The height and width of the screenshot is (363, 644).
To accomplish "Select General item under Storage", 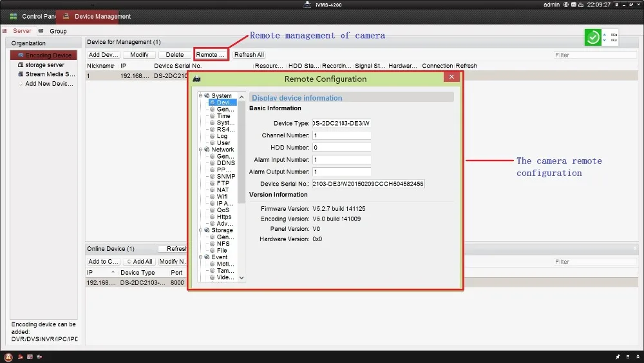I will pos(222,237).
